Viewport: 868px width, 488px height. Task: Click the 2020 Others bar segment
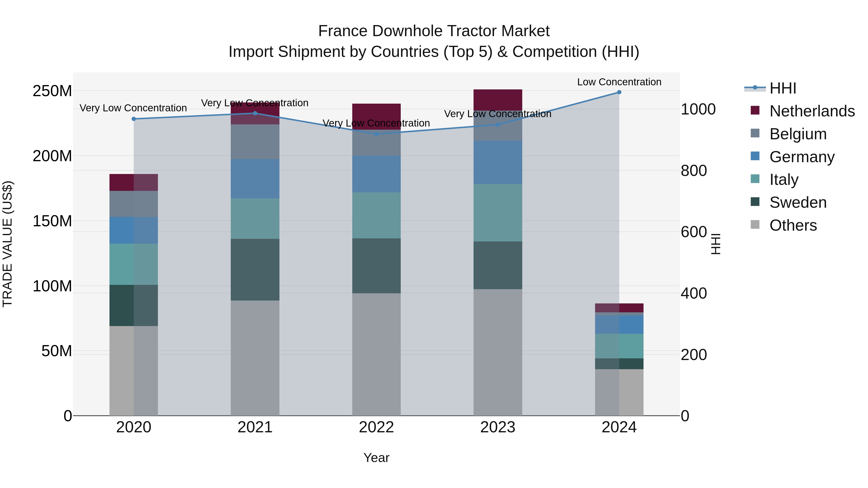[134, 371]
